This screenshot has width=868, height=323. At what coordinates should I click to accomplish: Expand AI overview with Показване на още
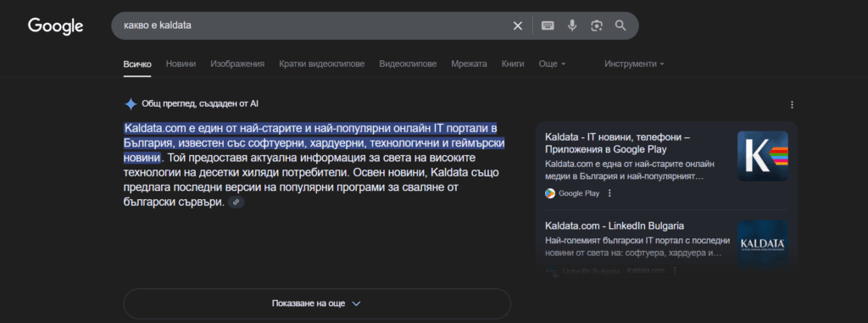(x=317, y=304)
